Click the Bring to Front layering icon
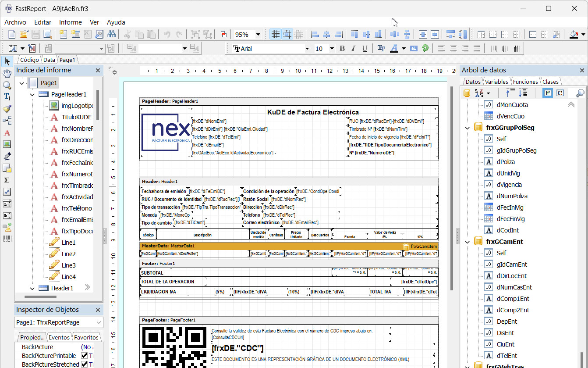Viewport: 588px width, 368px height. pos(223,34)
